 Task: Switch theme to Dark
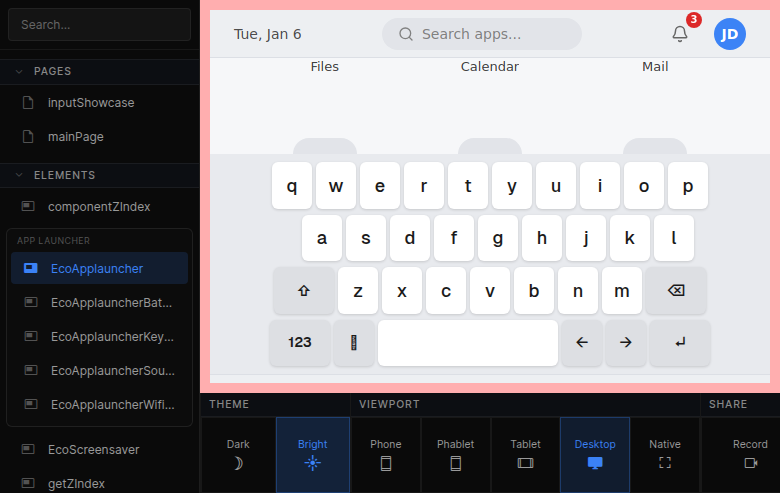point(238,454)
